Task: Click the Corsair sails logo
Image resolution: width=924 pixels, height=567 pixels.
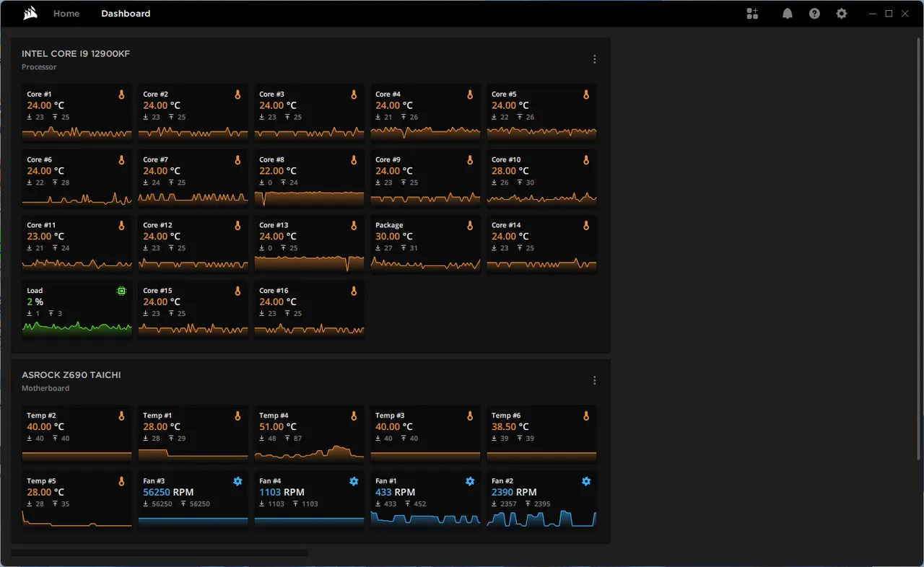Action: (30, 13)
